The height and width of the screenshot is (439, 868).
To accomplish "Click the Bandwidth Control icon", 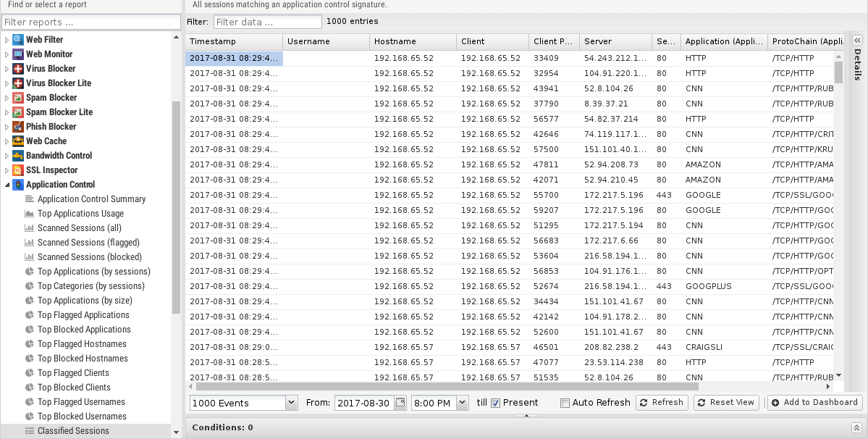I will [18, 156].
